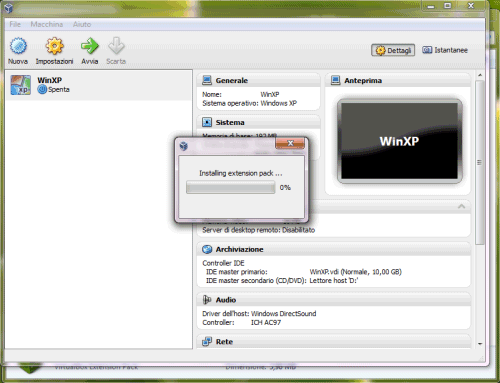Open the Aiuto menu
The image size is (500, 383).
(82, 24)
